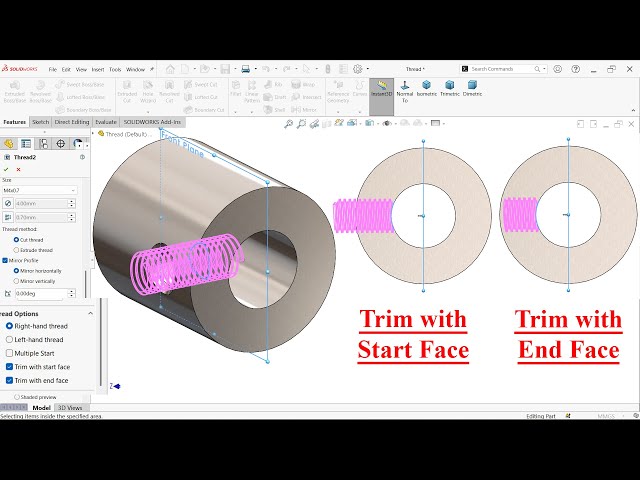Select the Swept Boss/Base tool
The width and height of the screenshot is (640, 480).
coord(80,84)
